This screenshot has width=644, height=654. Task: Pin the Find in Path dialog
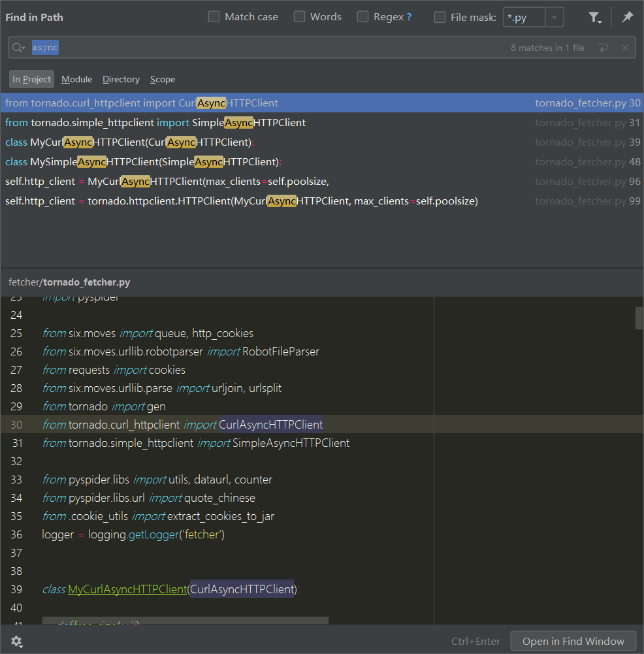(x=626, y=17)
